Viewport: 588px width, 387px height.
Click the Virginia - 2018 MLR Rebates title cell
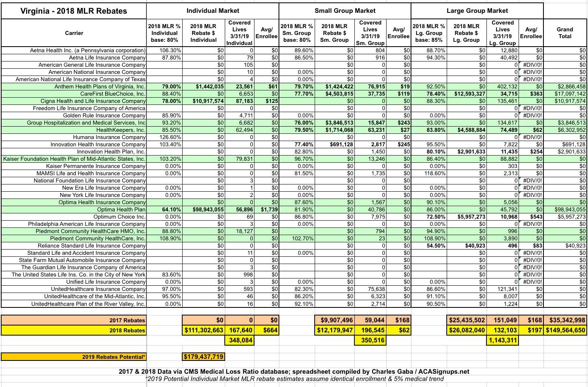[74, 11]
